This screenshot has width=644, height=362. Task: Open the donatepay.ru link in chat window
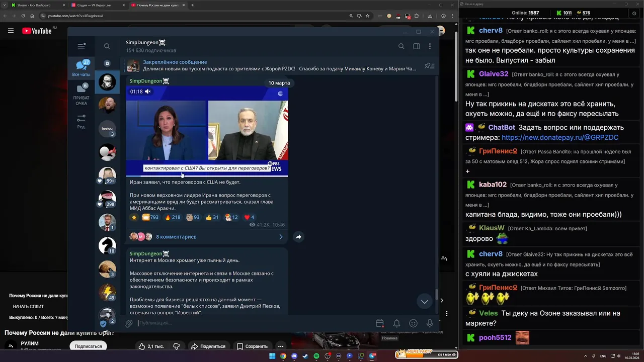560,137
